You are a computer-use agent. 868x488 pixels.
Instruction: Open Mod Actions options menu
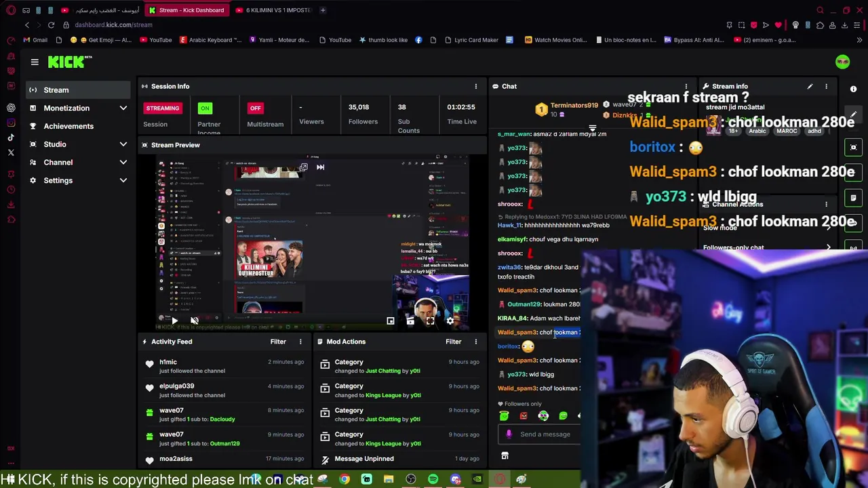[x=475, y=342]
